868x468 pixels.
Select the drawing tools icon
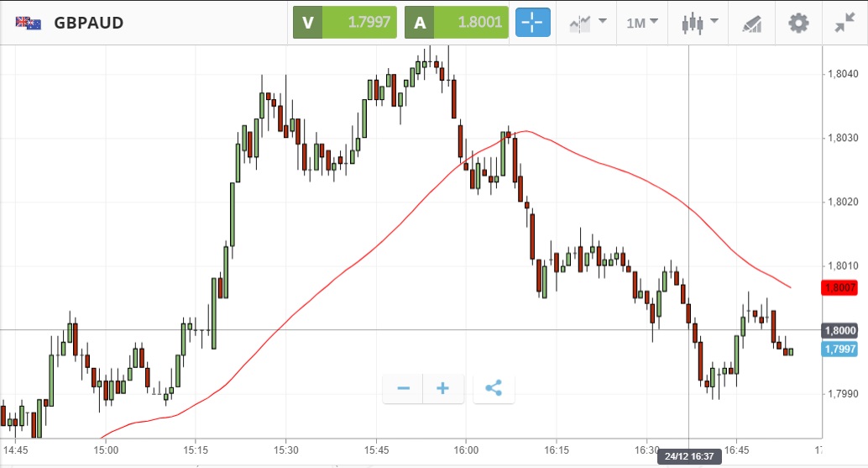tap(751, 24)
